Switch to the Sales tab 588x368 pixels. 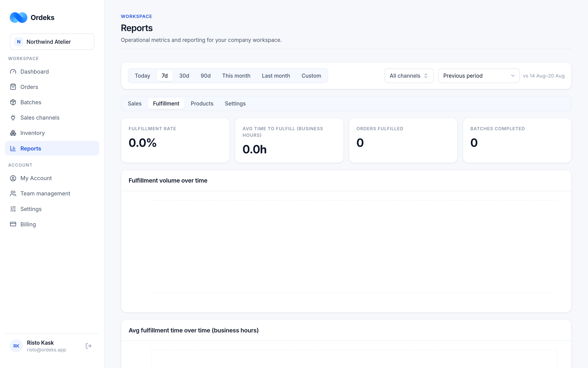[135, 103]
